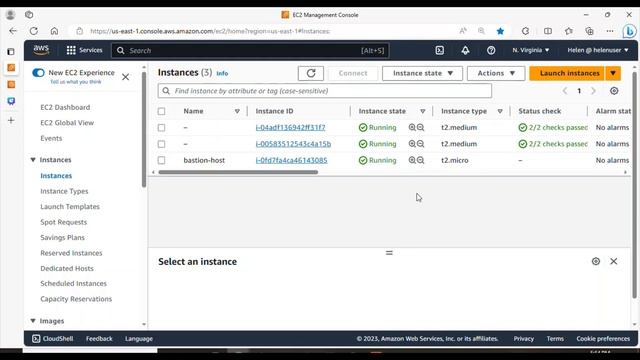This screenshot has width=640, height=360.
Task: Go to browser home page
Action: coord(54,31)
